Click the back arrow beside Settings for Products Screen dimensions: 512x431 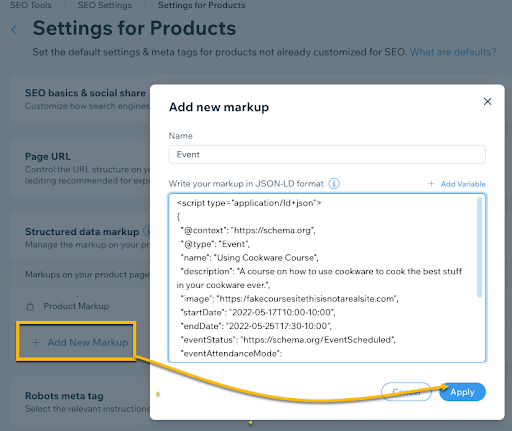[14, 30]
